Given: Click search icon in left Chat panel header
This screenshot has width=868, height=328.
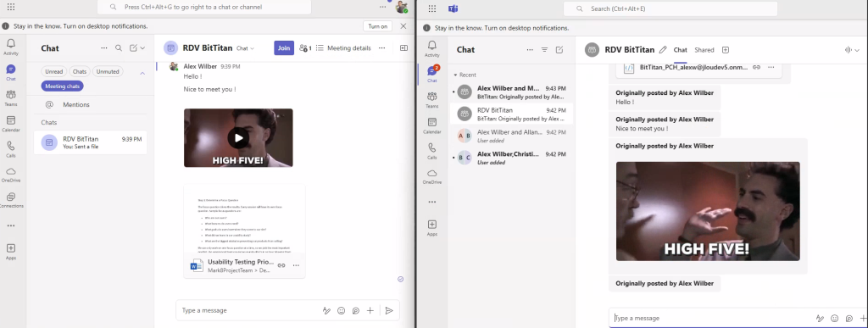Looking at the screenshot, I should point(119,48).
